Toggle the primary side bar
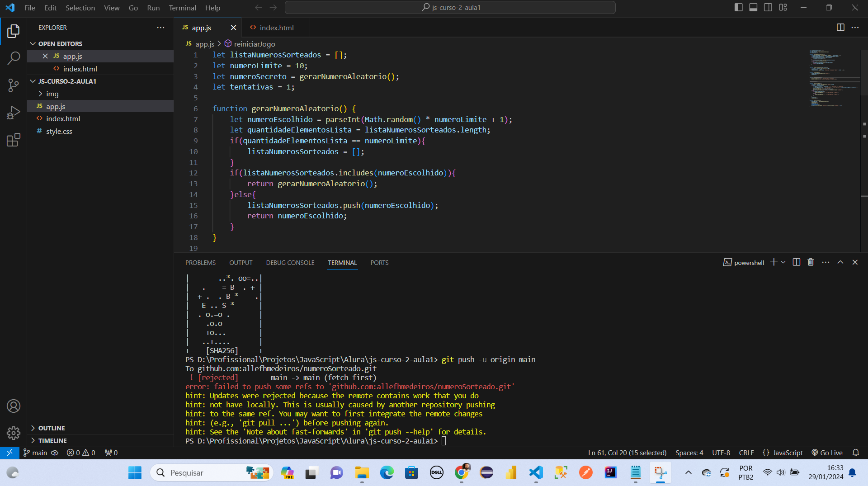The width and height of the screenshot is (868, 486). coord(738,7)
